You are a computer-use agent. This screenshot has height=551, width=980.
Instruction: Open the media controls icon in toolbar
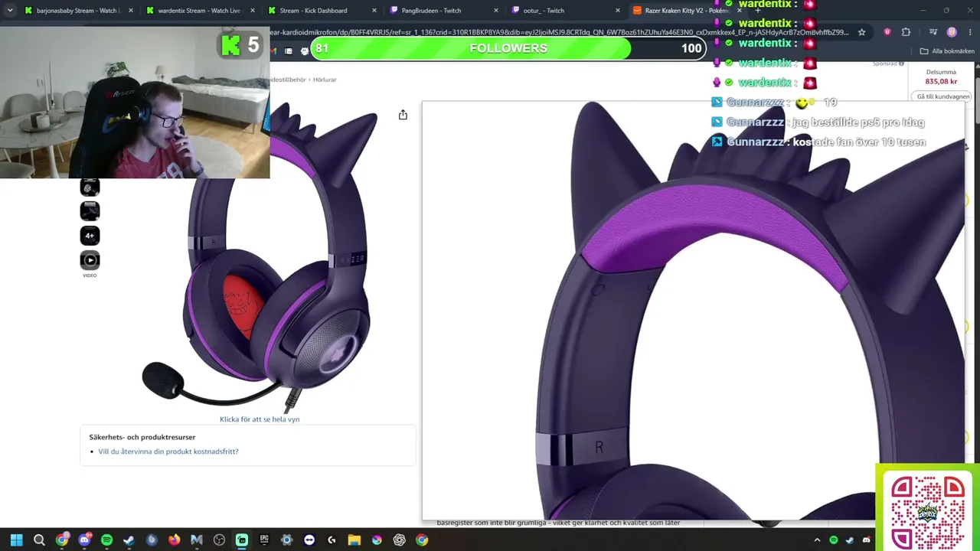933,32
